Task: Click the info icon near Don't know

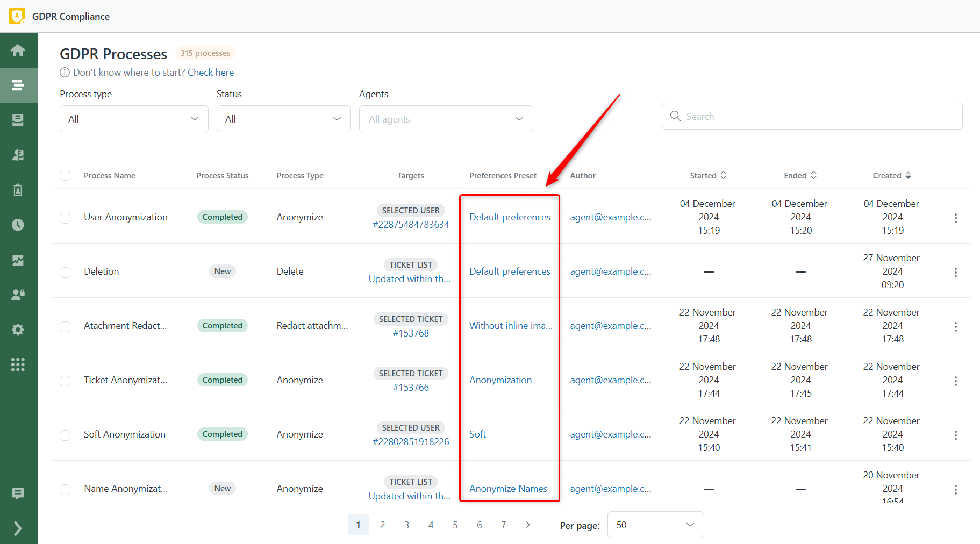Action: pos(65,73)
